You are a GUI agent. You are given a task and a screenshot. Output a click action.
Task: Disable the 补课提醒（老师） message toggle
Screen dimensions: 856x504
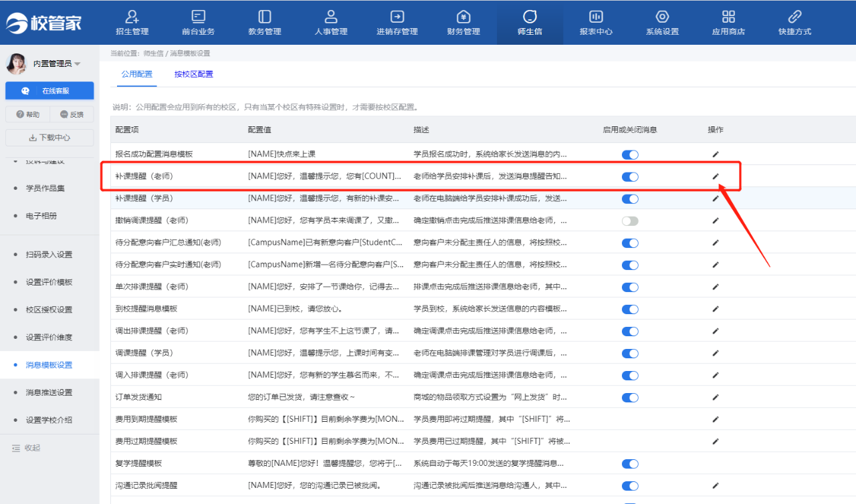[x=630, y=176]
